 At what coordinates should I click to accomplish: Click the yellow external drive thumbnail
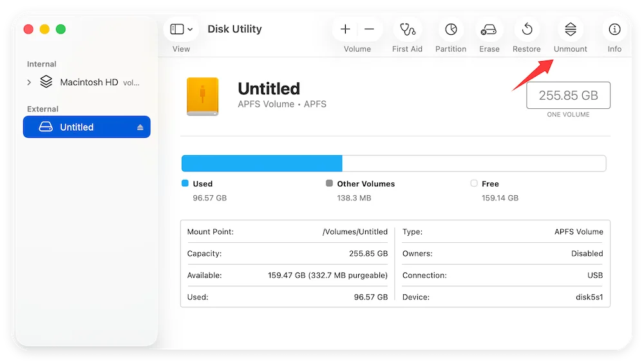pyautogui.click(x=202, y=97)
